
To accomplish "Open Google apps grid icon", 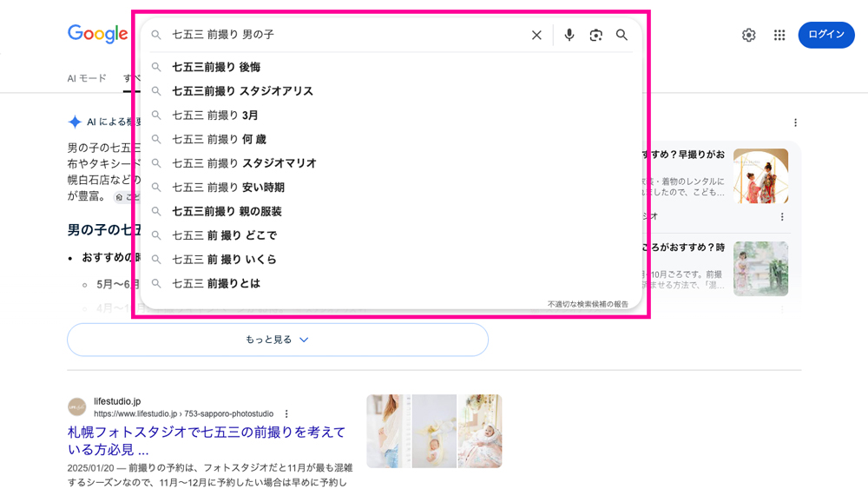I will coord(779,35).
